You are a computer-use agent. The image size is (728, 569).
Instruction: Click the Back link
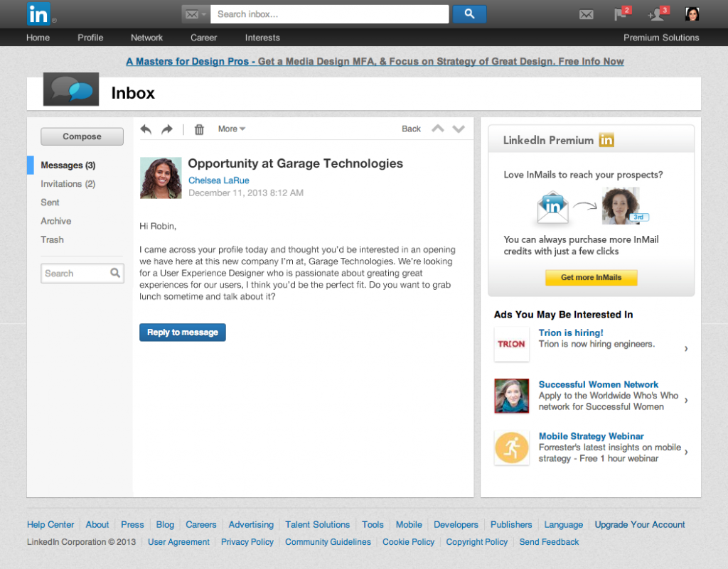pos(411,129)
